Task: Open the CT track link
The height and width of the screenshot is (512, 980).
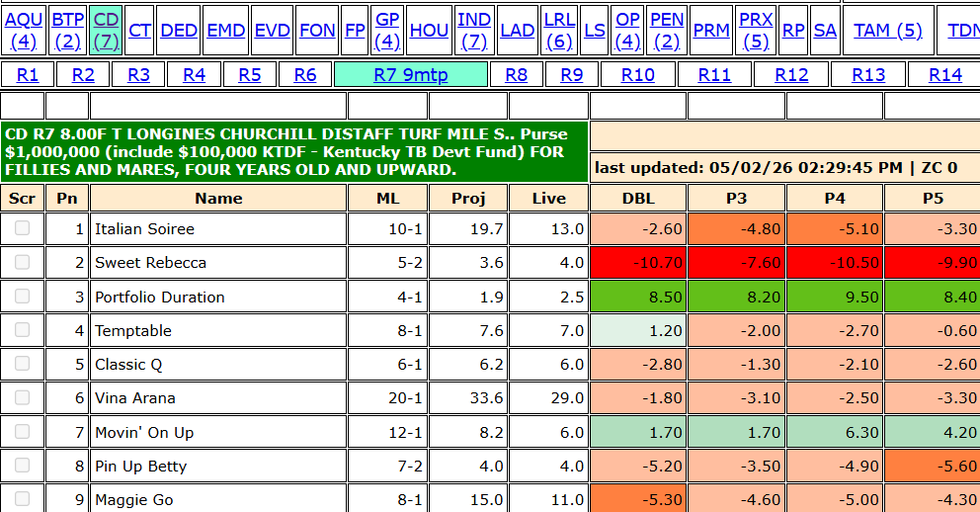Action: tap(140, 30)
